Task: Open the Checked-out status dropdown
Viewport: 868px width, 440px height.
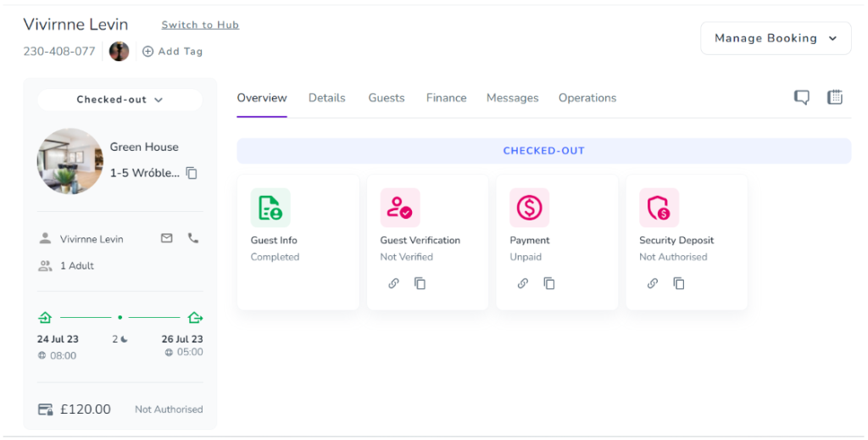Action: (x=120, y=99)
